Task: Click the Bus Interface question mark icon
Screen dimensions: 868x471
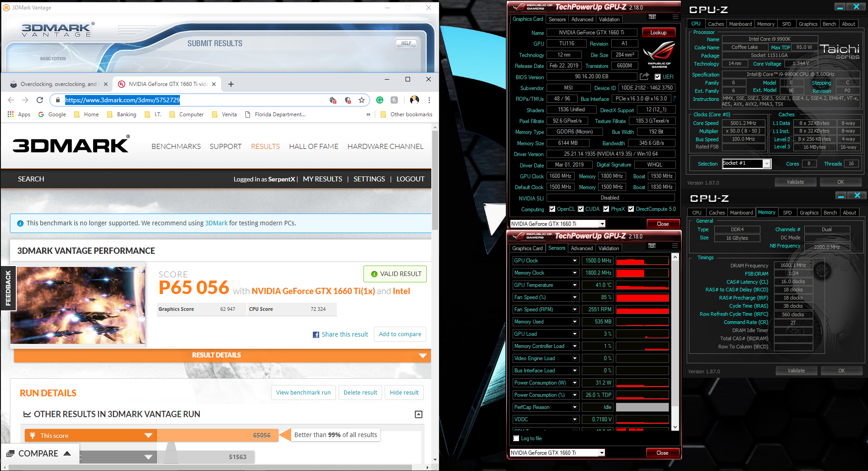Action: tap(674, 99)
